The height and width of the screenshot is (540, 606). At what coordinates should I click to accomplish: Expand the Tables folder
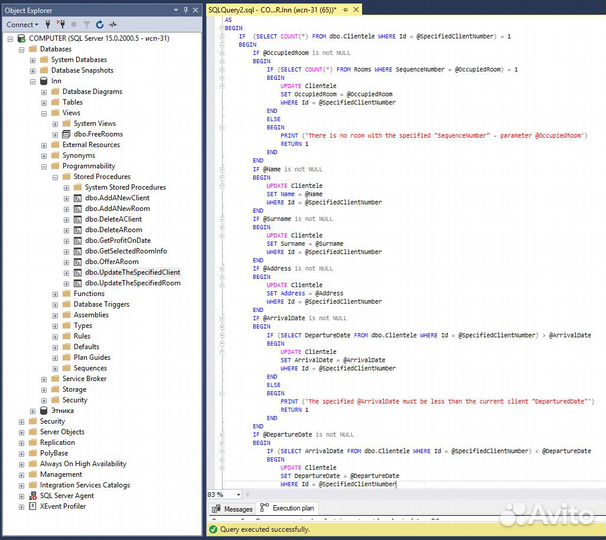pyautogui.click(x=44, y=102)
